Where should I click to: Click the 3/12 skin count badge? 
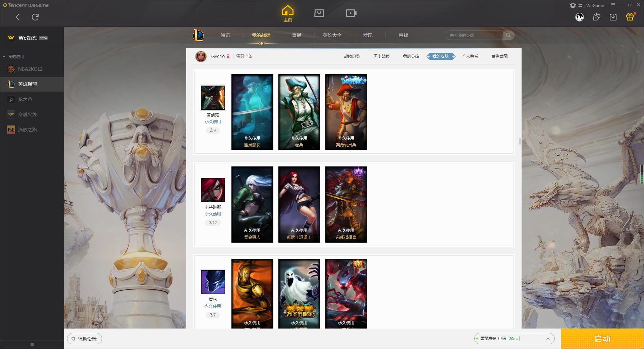click(213, 222)
